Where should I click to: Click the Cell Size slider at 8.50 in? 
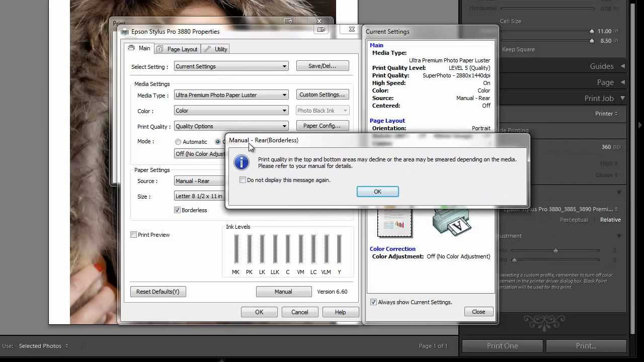pyautogui.click(x=592, y=41)
